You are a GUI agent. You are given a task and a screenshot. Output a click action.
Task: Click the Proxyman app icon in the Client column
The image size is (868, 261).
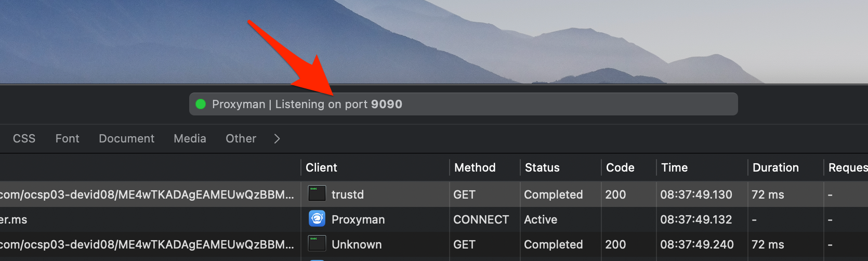click(317, 219)
